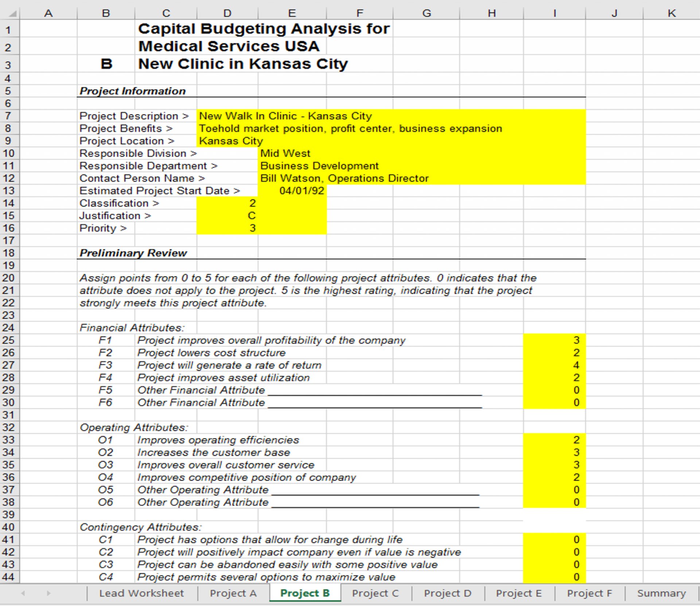Viewport: 700px width, 606px height.
Task: Select the F1 profitability score cell
Action: click(x=554, y=340)
